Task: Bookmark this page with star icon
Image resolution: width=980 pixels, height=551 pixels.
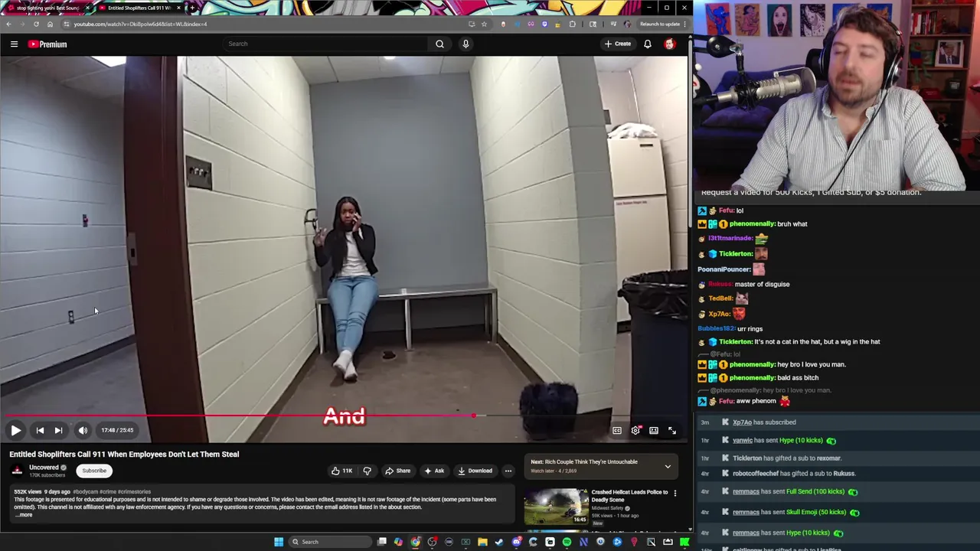Action: 484,24
